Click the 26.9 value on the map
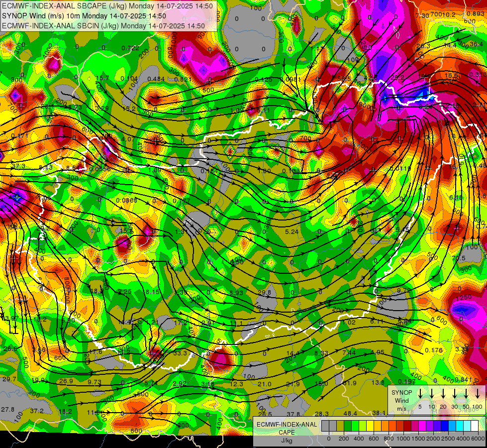 click(66, 381)
